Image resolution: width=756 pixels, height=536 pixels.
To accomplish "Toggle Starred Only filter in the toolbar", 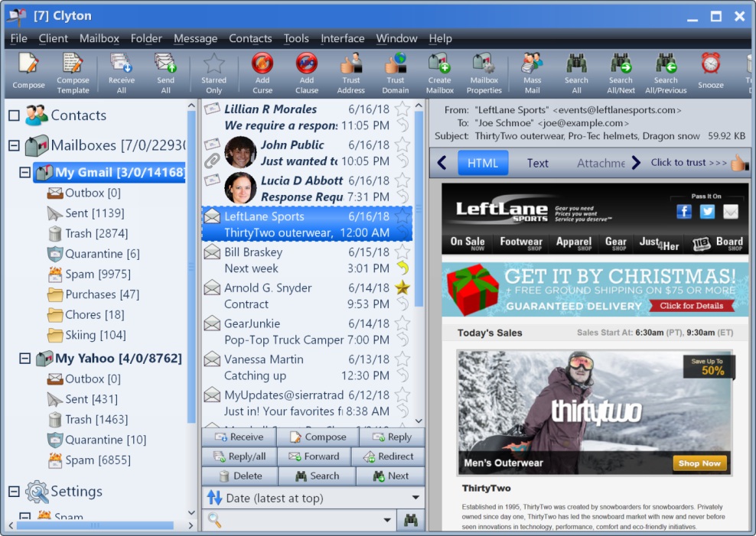I will click(x=213, y=73).
